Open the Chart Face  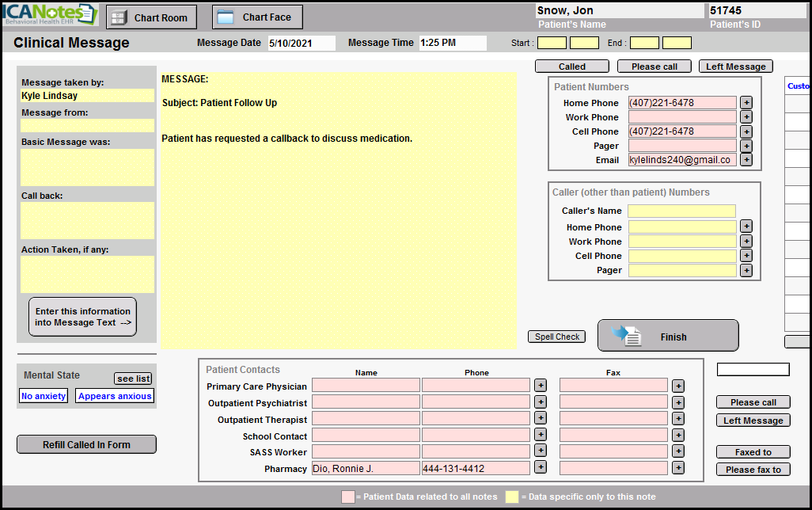click(x=257, y=17)
